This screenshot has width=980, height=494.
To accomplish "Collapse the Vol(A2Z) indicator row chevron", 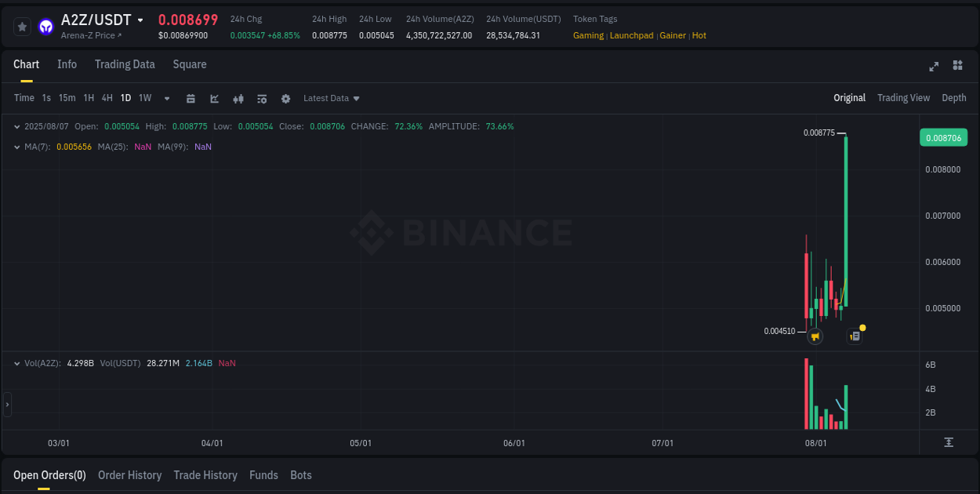I will tap(16, 363).
